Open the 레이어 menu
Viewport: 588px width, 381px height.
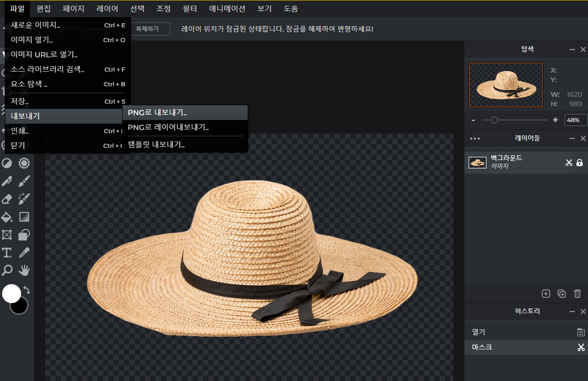pyautogui.click(x=107, y=8)
